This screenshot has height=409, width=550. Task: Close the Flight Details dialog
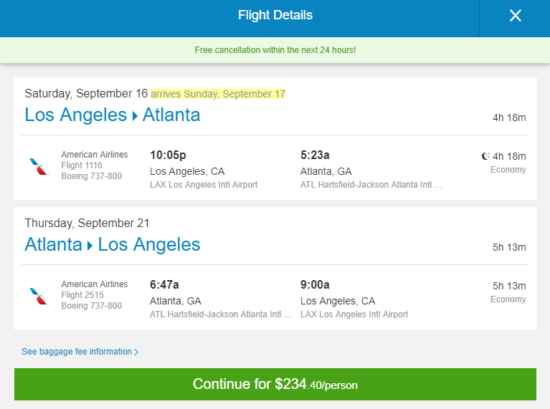pos(515,15)
